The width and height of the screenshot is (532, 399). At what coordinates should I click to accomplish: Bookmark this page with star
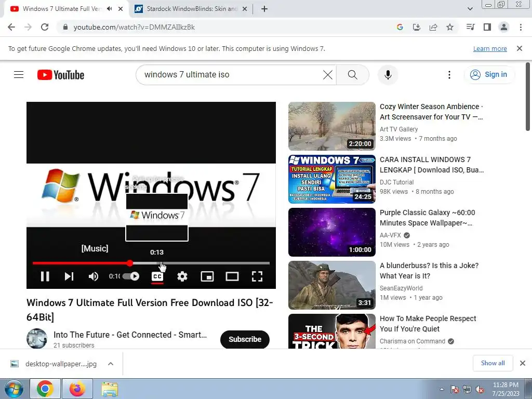coord(450,27)
